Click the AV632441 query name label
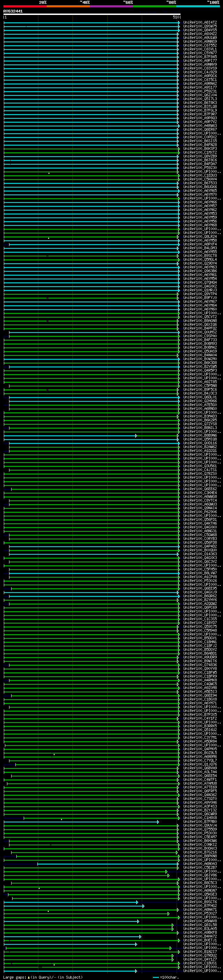This screenshot has height=980, width=223. 13,11
